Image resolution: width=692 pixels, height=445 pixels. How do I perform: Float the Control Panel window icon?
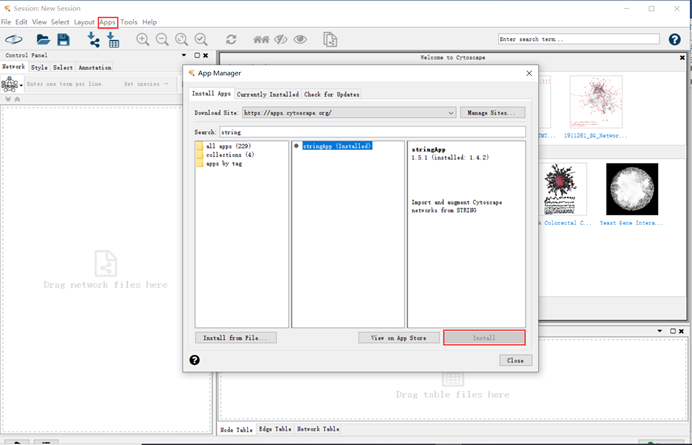(x=197, y=55)
